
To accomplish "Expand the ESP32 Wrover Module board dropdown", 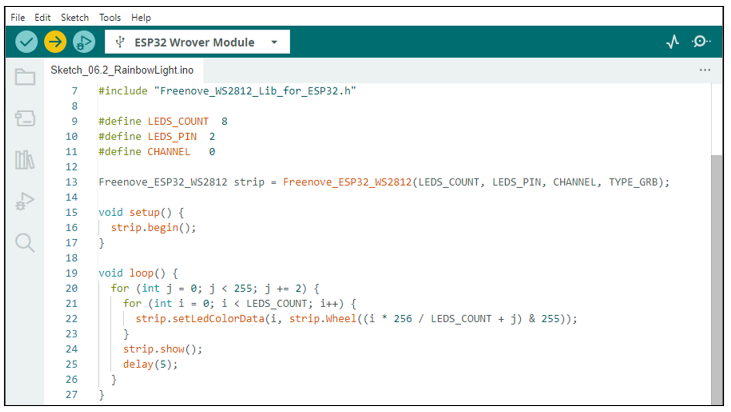I will click(x=274, y=42).
